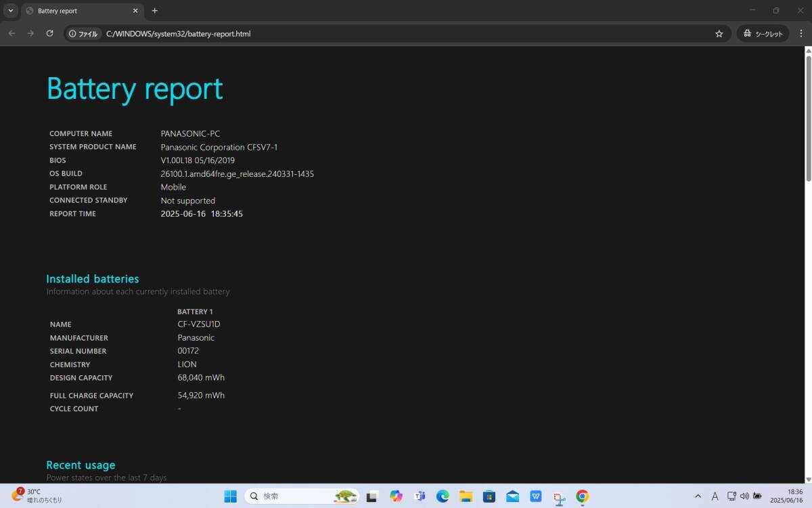
Task: Open Microsoft Edge from the taskbar
Action: click(x=443, y=496)
